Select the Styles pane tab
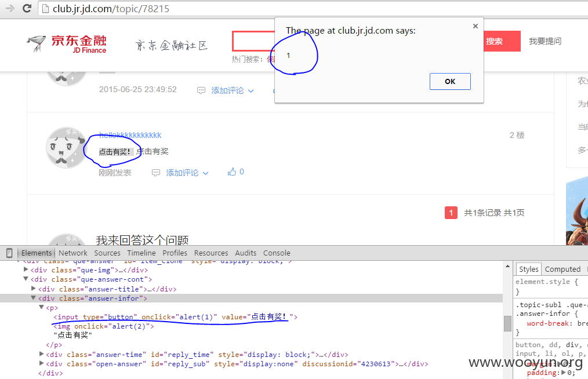The width and height of the screenshot is (588, 379). [529, 269]
